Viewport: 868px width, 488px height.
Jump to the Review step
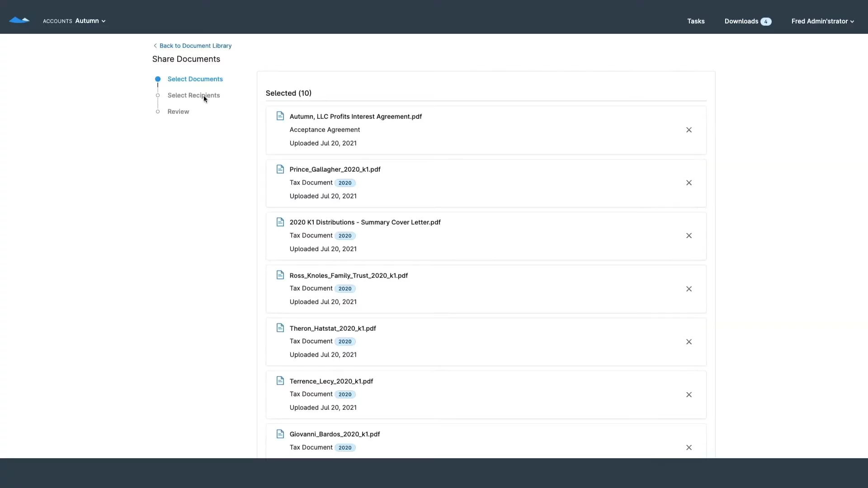(x=178, y=112)
